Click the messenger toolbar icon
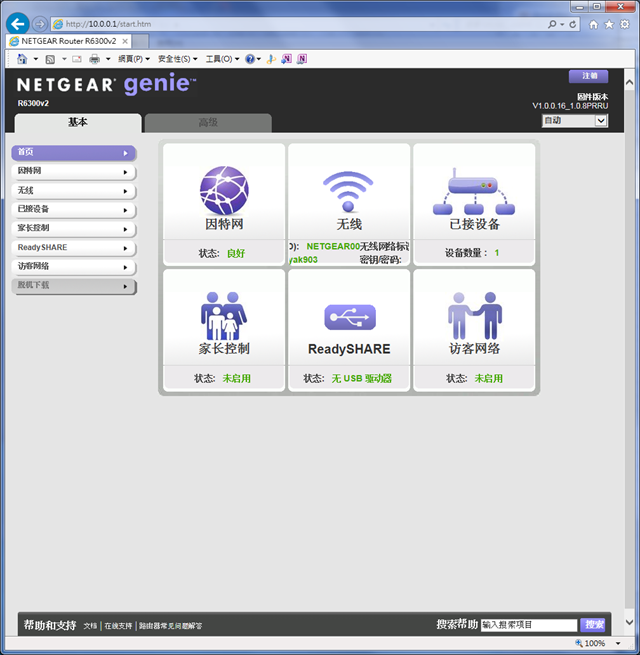This screenshot has width=640, height=655. 271,59
